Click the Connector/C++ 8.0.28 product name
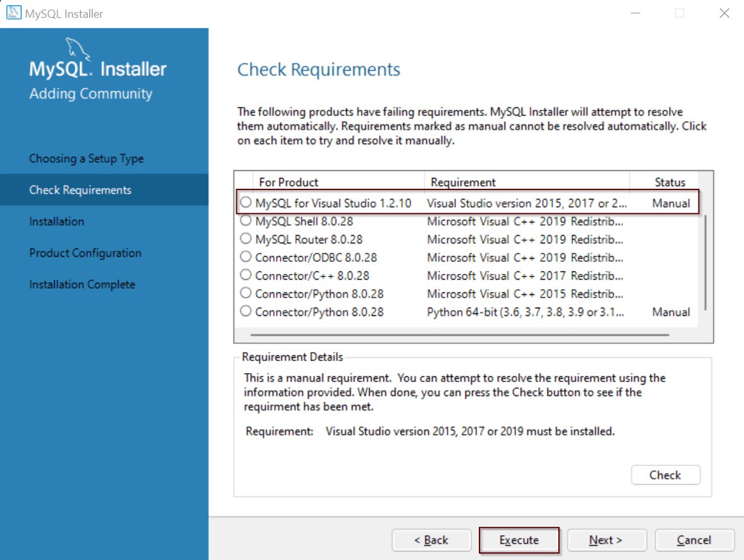744x560 pixels. coord(312,275)
